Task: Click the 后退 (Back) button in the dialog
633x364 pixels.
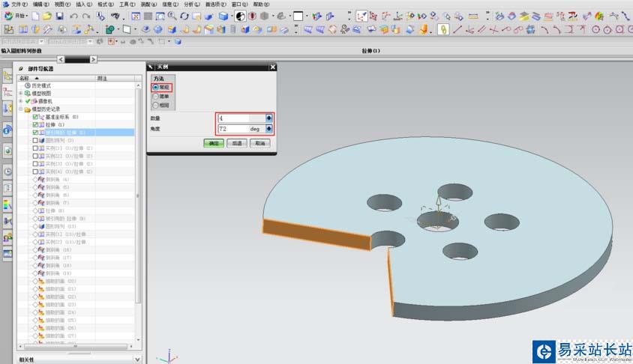Action: point(237,143)
